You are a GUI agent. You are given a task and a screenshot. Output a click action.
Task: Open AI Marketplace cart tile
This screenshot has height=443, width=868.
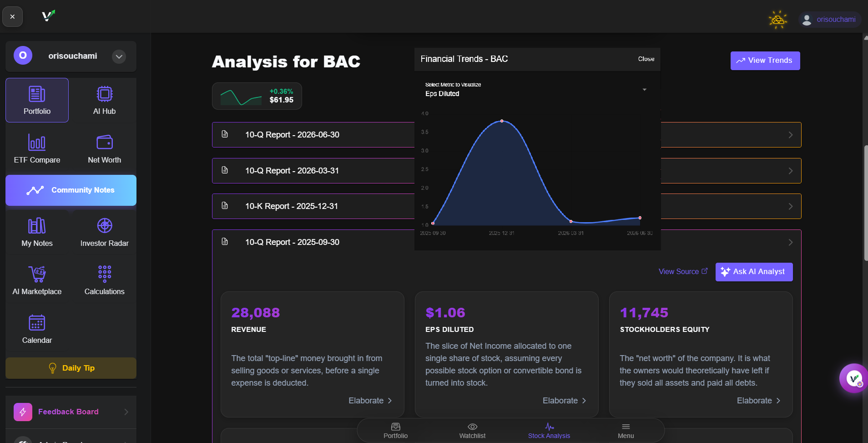click(x=37, y=280)
